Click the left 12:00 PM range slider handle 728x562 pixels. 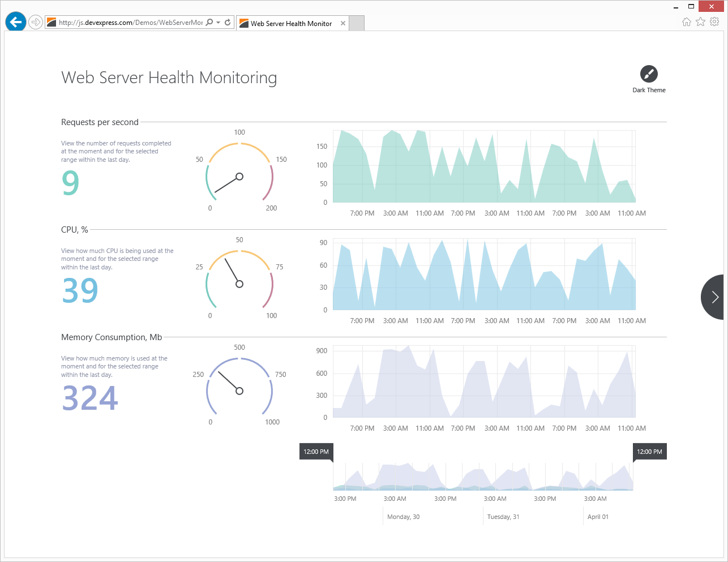(316, 452)
